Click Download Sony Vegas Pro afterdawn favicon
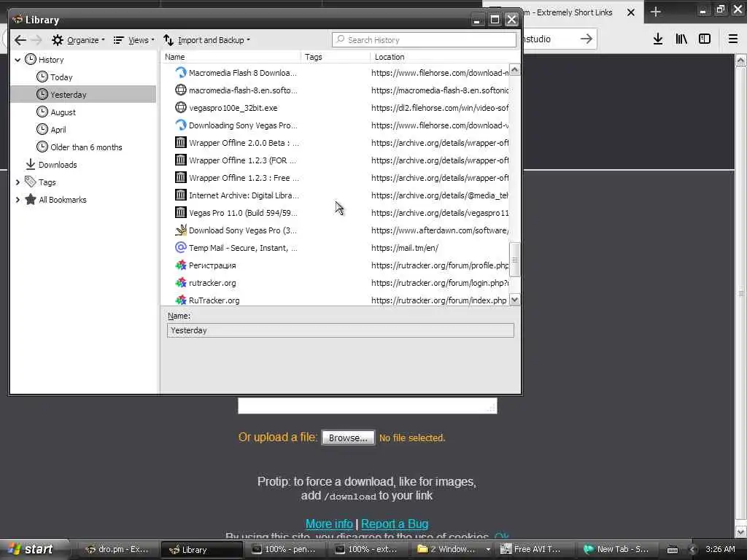The width and height of the screenshot is (747, 560). pyautogui.click(x=181, y=230)
